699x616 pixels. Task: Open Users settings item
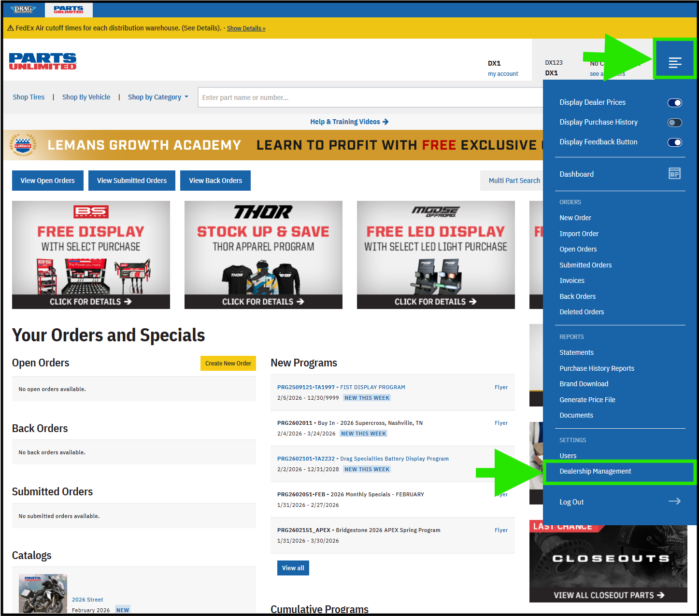coord(568,456)
